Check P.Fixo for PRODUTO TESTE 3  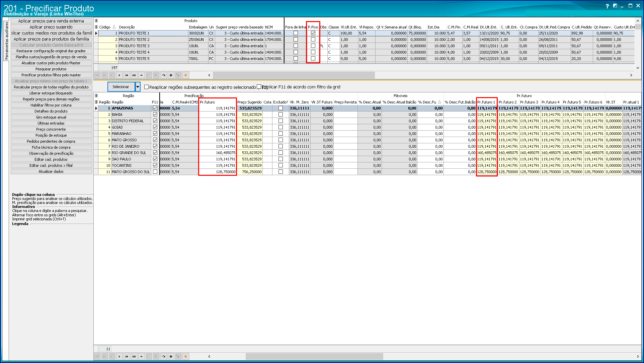coord(313,46)
